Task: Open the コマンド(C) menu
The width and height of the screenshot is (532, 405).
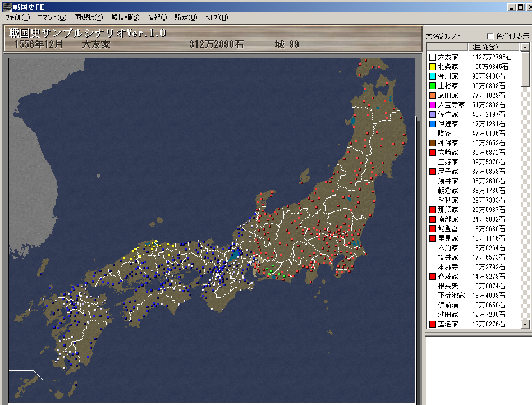Action: [x=52, y=17]
